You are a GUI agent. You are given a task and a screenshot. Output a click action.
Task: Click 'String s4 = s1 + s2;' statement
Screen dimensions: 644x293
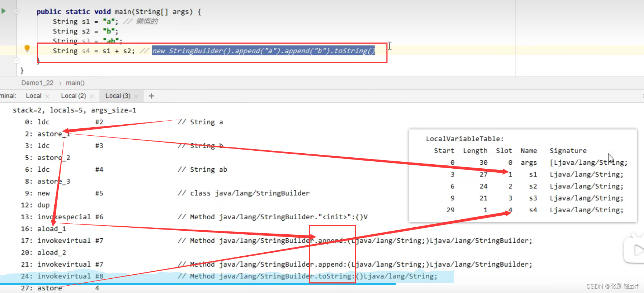94,51
